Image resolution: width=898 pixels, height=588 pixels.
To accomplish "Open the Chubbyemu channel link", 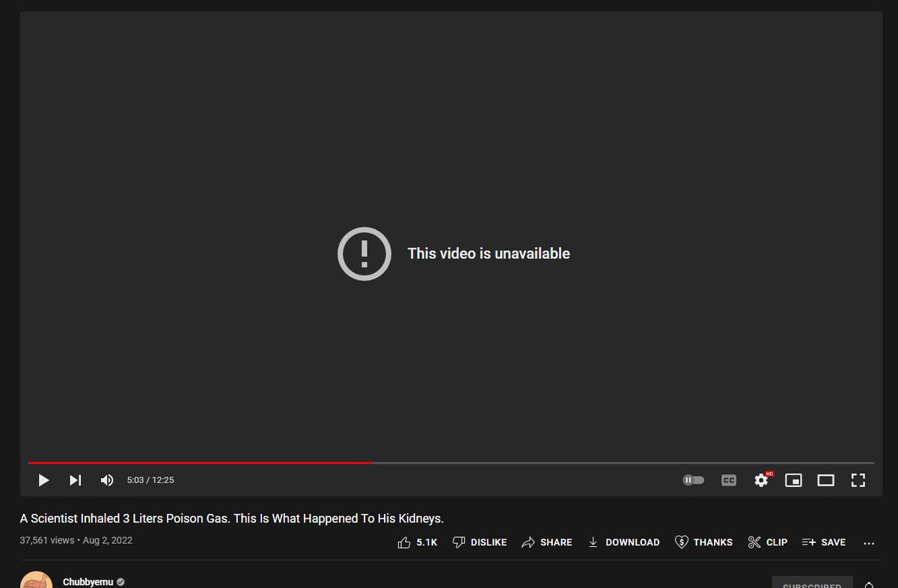I will click(88, 582).
